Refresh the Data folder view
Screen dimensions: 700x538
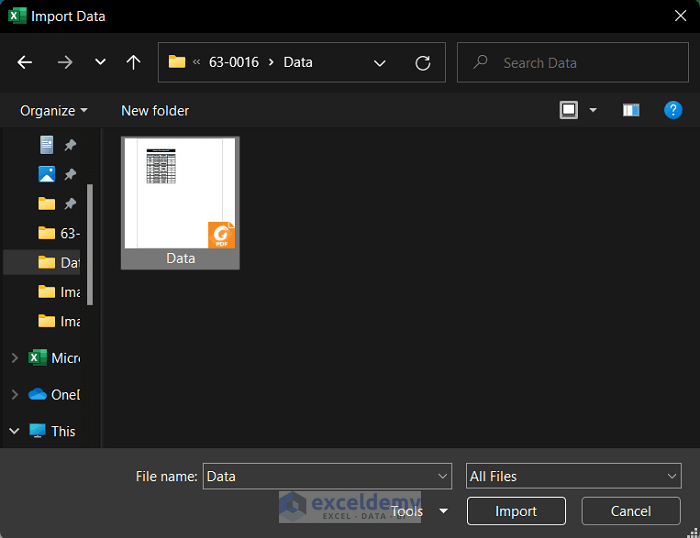[423, 63]
